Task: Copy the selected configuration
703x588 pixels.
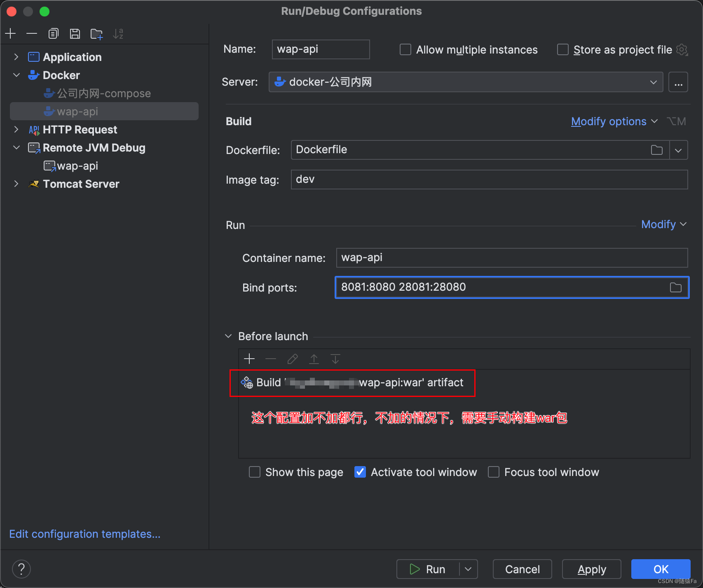Action: click(x=53, y=33)
